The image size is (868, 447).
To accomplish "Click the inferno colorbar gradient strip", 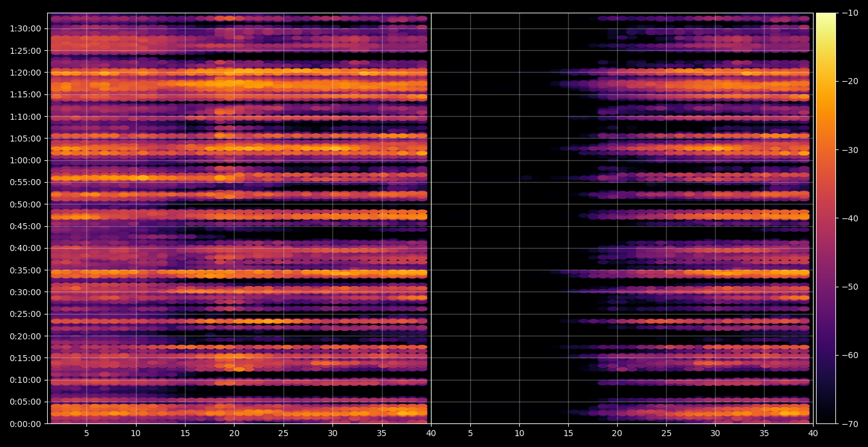I will [826, 218].
